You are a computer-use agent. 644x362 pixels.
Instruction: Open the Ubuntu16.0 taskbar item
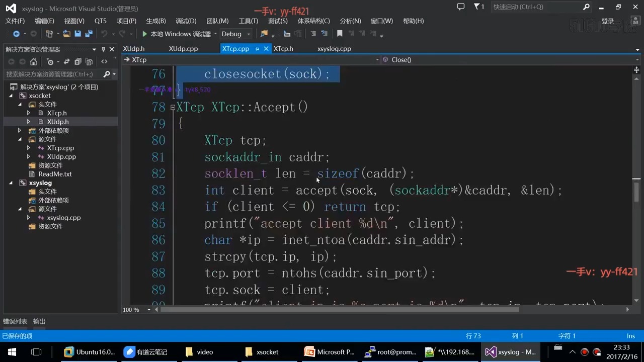pyautogui.click(x=90, y=352)
